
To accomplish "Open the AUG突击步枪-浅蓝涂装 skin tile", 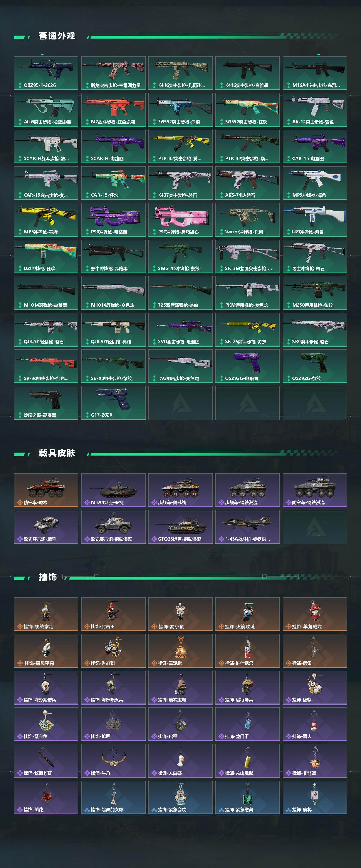I will pyautogui.click(x=46, y=110).
